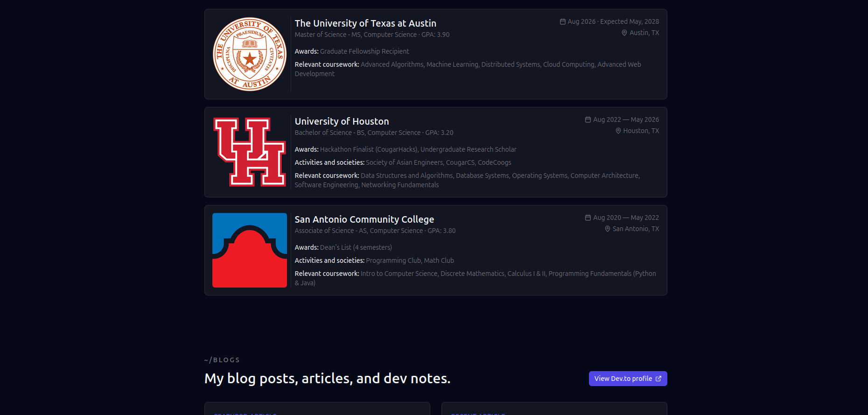Click the calendar icon beside Aug 2026 date
Viewport: 868px width, 415px height.
coord(563,21)
